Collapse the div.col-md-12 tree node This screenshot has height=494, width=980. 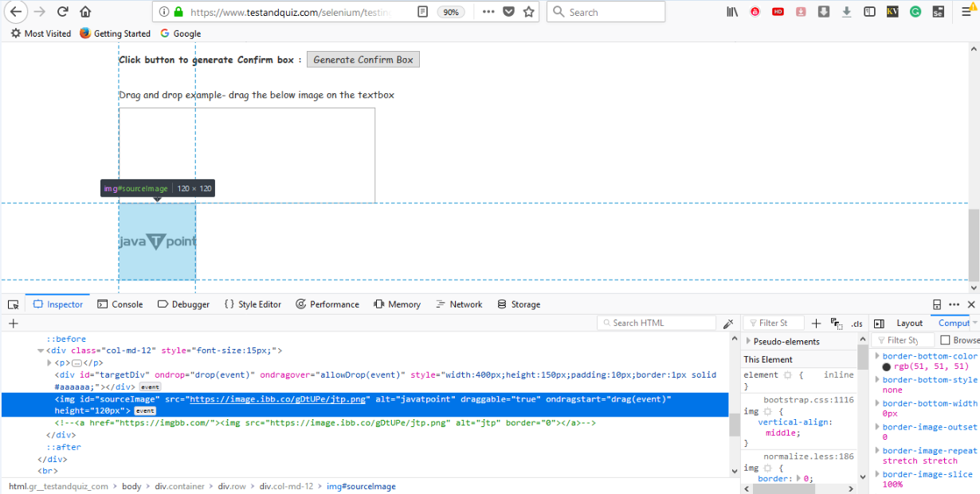click(41, 350)
